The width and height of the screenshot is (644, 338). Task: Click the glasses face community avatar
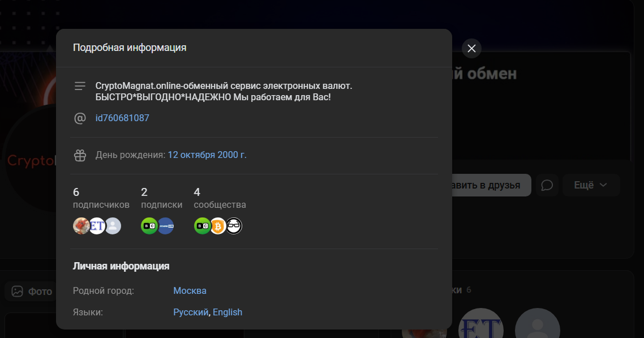coord(234,226)
